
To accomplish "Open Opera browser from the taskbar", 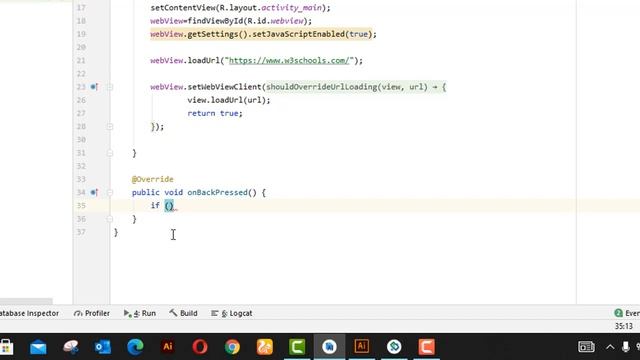I will tap(200, 347).
